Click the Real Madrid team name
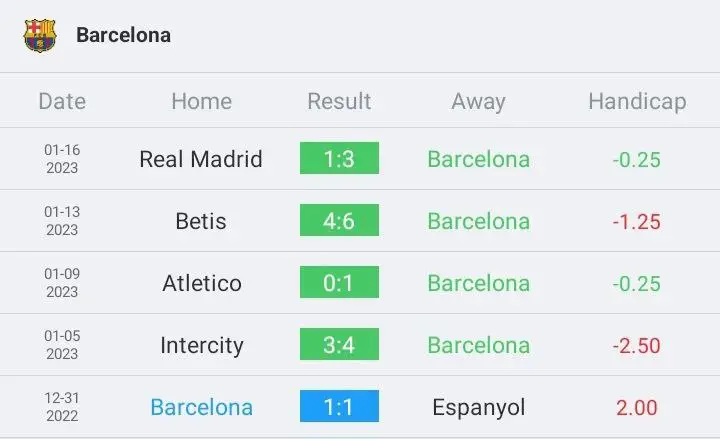 201,159
